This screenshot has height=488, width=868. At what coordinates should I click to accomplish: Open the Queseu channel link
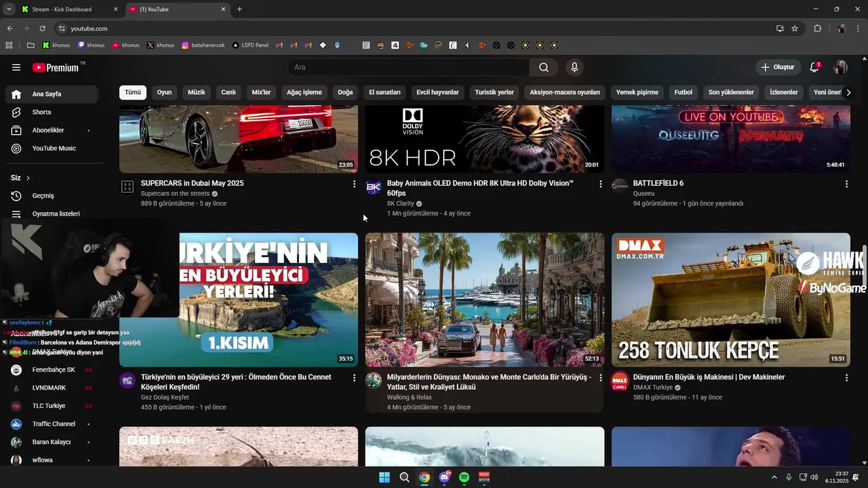pyautogui.click(x=644, y=194)
